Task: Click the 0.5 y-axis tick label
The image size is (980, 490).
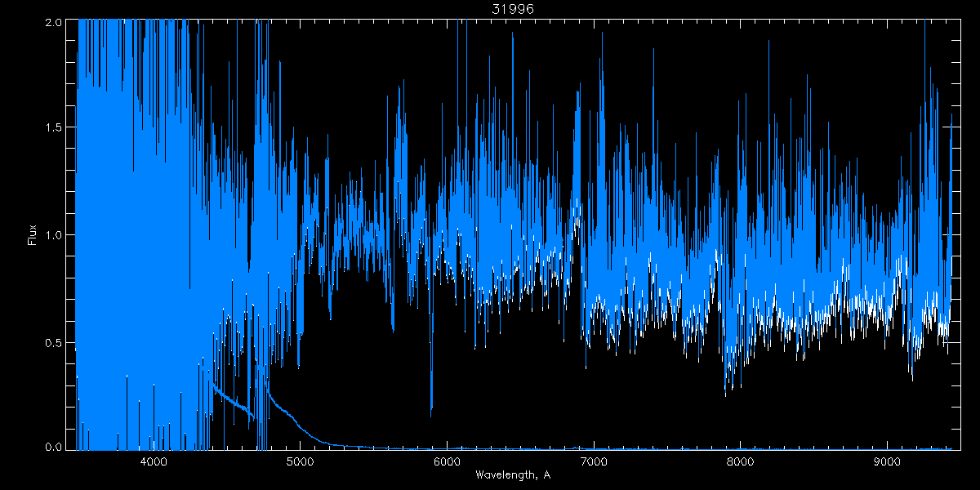Action: (x=55, y=341)
